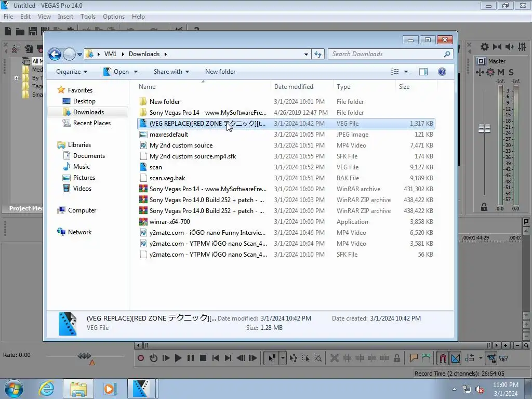Open Internet Explorer from taskbar
This screenshot has width=532, height=399.
coord(46,389)
